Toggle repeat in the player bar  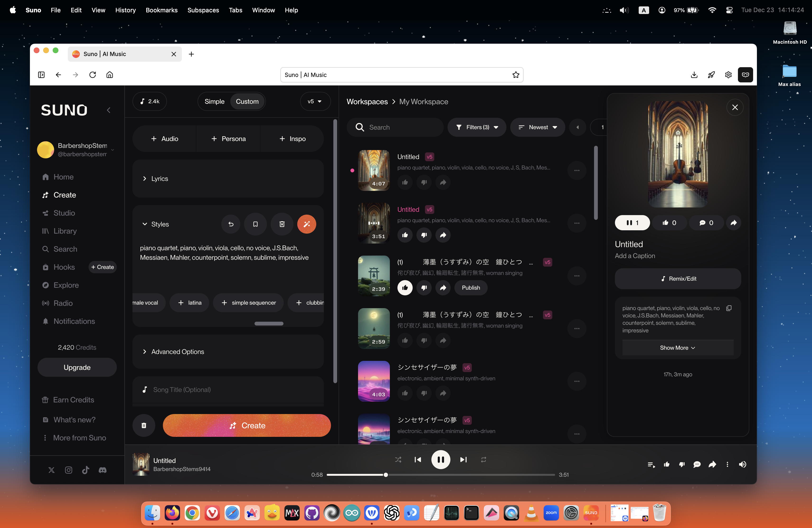[483, 459]
